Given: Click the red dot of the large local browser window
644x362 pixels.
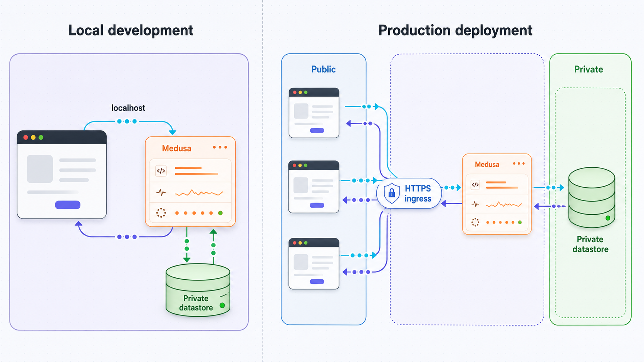Looking at the screenshot, I should point(26,137).
